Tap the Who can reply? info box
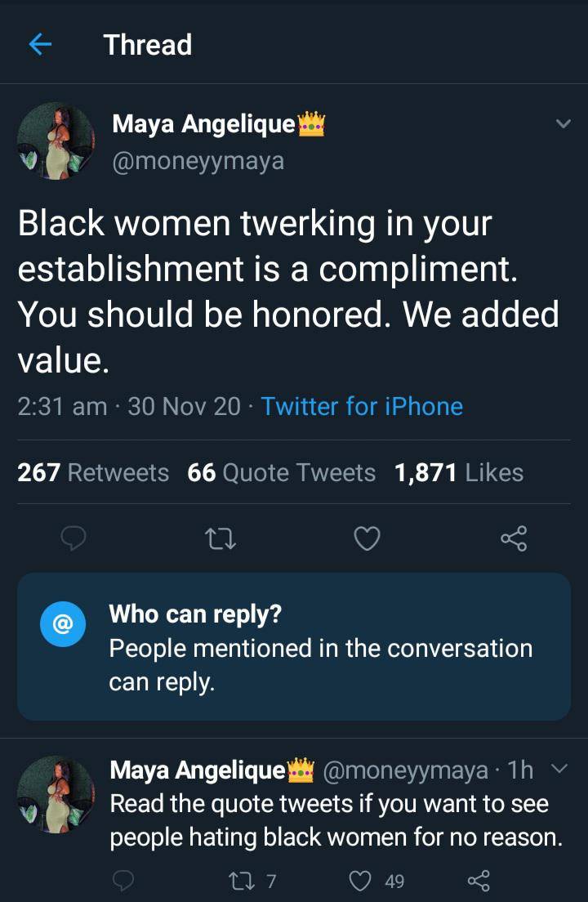 pyautogui.click(x=294, y=646)
